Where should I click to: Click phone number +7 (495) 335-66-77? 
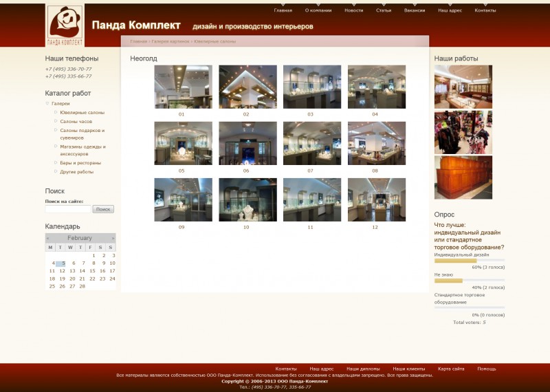[68, 76]
